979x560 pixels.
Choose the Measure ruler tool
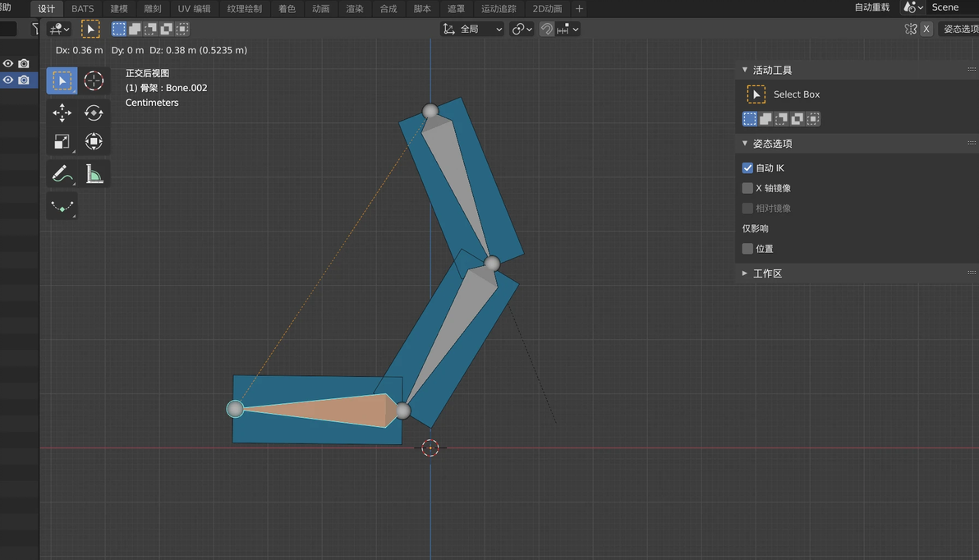coord(94,174)
